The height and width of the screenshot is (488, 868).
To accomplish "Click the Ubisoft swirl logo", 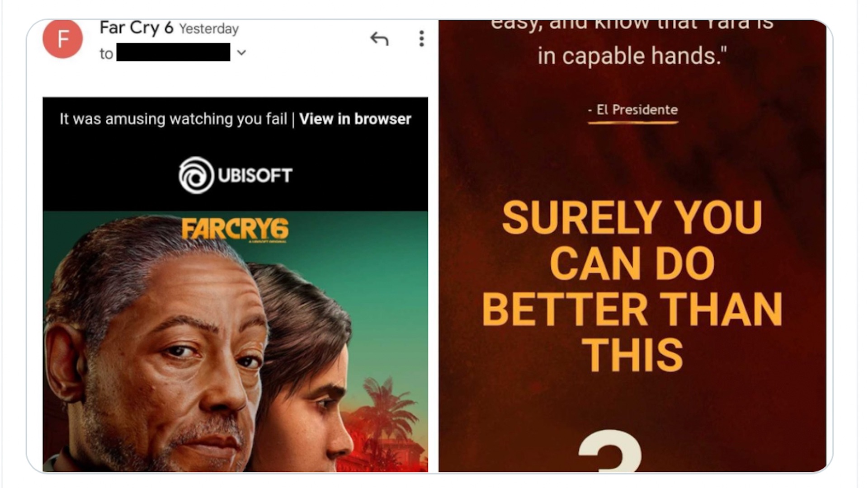I will (x=196, y=175).
